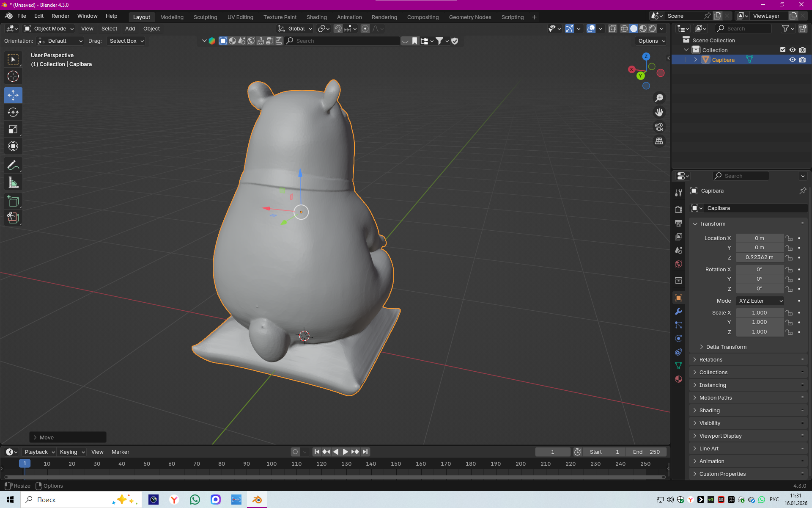Image resolution: width=812 pixels, height=508 pixels.
Task: Click the Options button in viewport header
Action: pos(651,41)
